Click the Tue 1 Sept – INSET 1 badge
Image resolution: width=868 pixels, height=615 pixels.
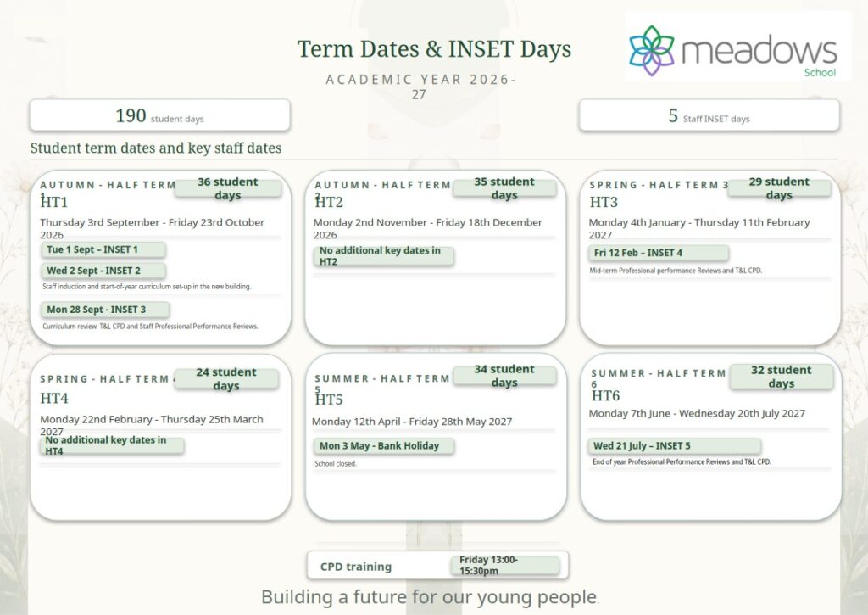click(103, 250)
